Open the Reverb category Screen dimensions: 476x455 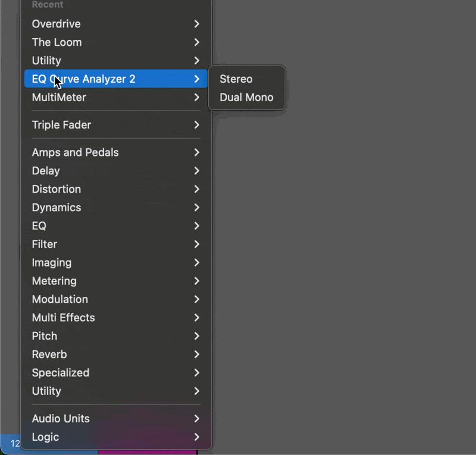[x=49, y=354]
